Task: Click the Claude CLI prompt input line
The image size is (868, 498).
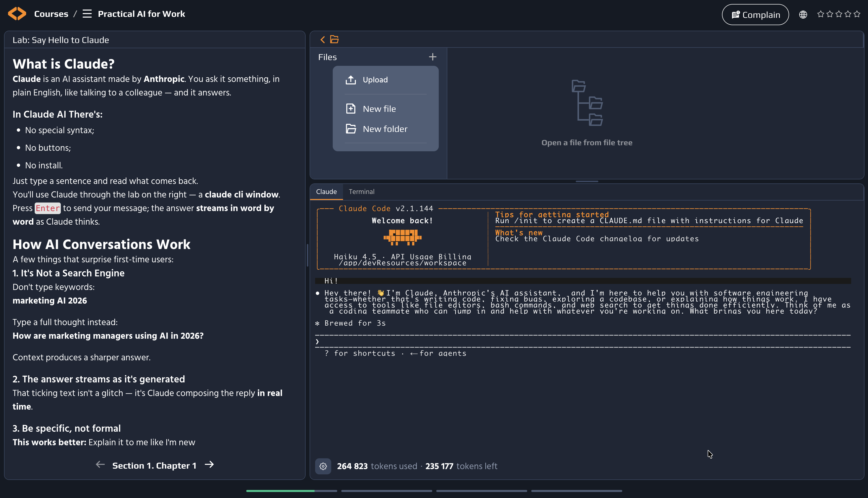Action: (x=583, y=341)
